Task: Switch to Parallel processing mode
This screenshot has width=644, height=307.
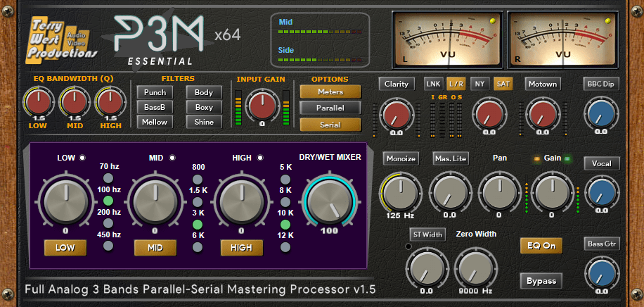Action: [x=330, y=108]
